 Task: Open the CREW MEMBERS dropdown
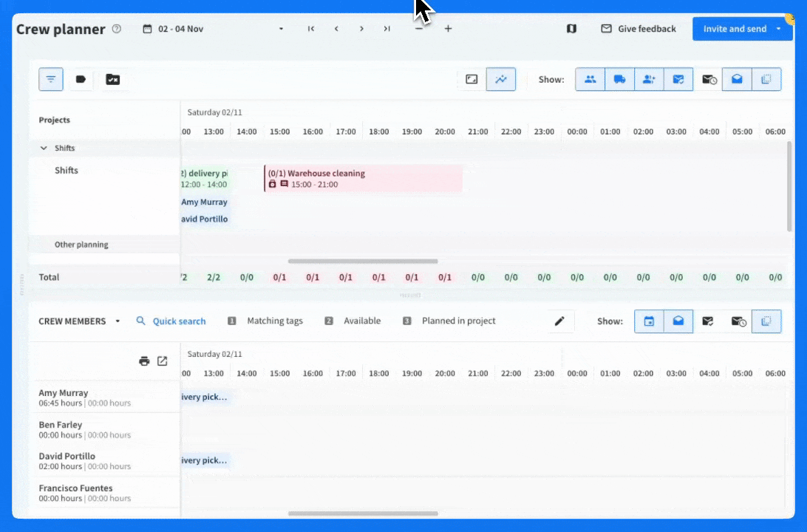coord(79,321)
